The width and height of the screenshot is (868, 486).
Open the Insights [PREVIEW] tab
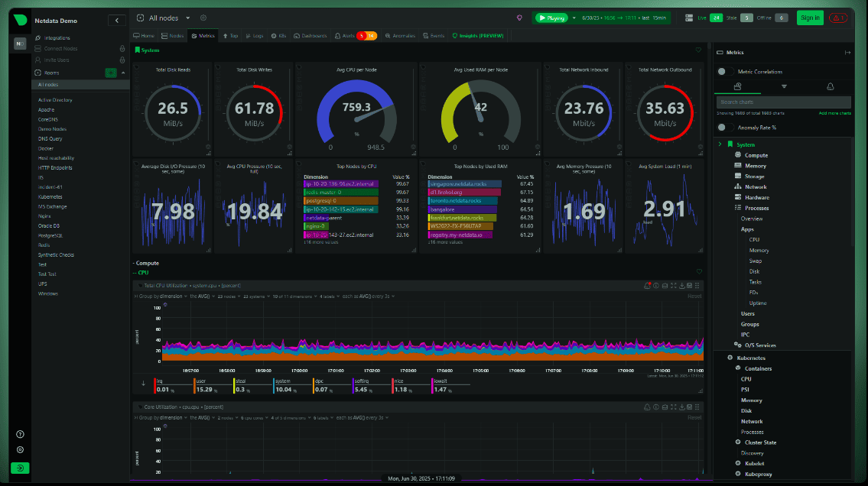pos(478,35)
